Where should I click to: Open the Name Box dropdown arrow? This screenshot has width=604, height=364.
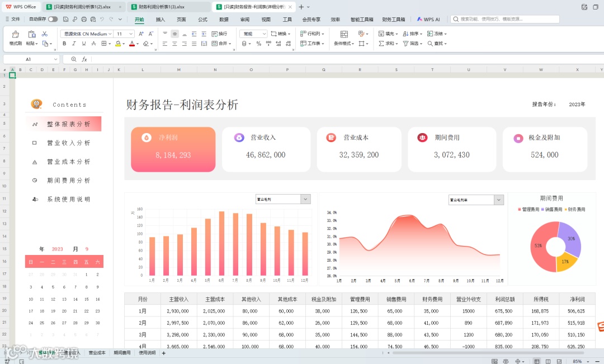(55, 59)
